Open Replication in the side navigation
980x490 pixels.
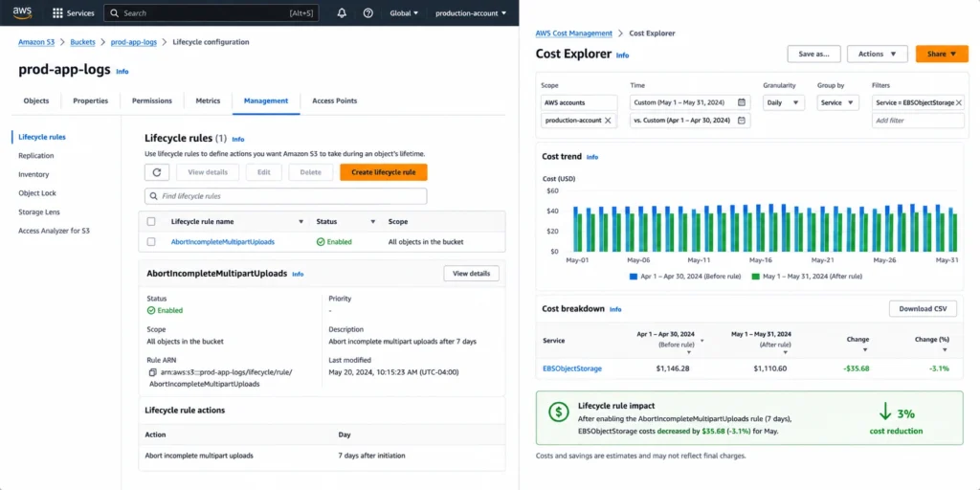[36, 156]
